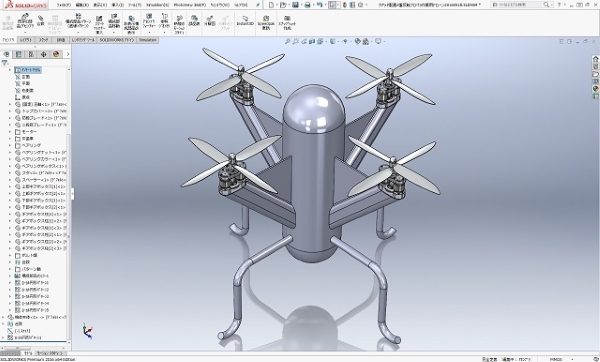The height and width of the screenshot is (362, 600).
Task: Open the DisplayManager color sphere tab
Action: (56, 54)
